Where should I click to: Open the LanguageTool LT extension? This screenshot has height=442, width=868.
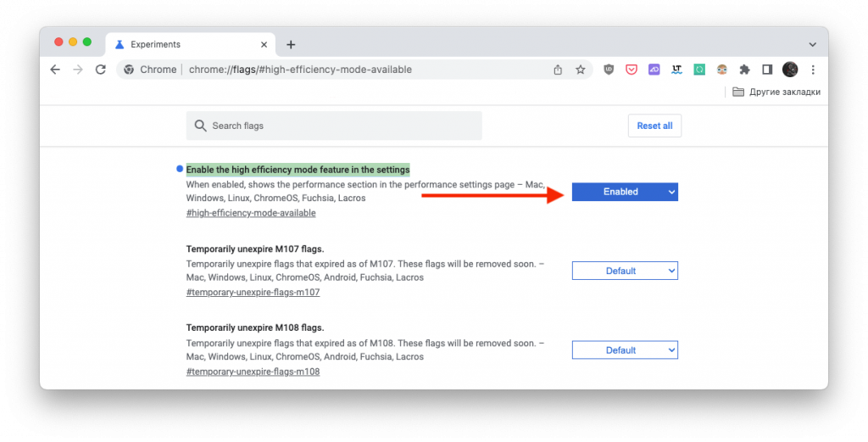(676, 70)
